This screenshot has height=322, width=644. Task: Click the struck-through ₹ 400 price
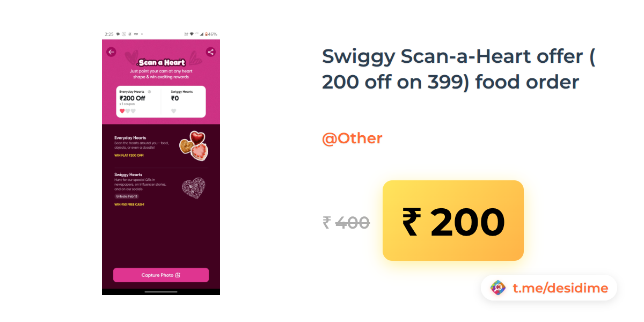[x=346, y=222]
